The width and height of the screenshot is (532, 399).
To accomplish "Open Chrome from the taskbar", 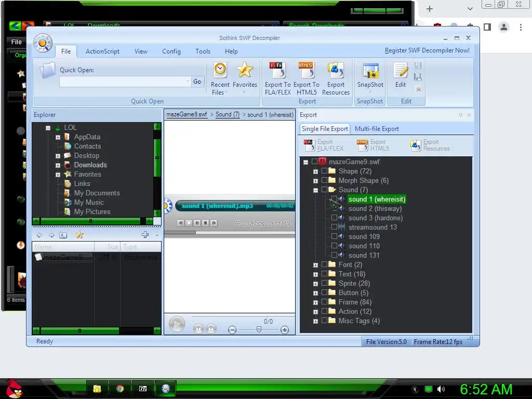I will coord(120,389).
